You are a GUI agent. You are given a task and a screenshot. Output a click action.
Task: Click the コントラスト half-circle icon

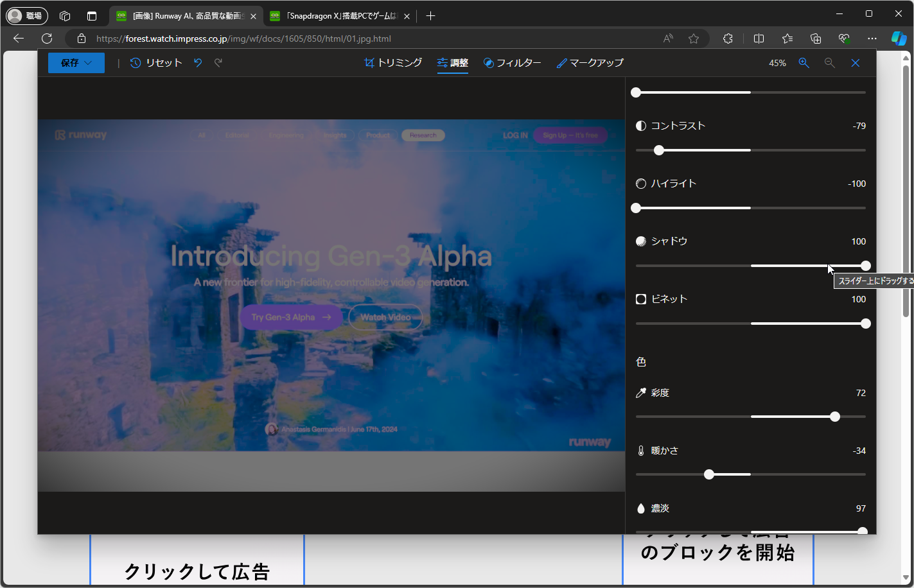pyautogui.click(x=641, y=126)
